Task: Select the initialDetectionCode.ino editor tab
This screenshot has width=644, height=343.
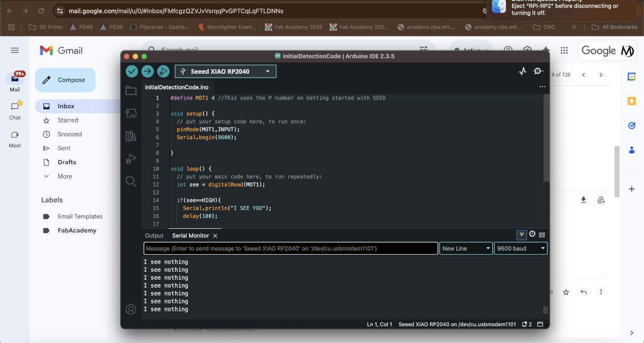Action: point(177,87)
